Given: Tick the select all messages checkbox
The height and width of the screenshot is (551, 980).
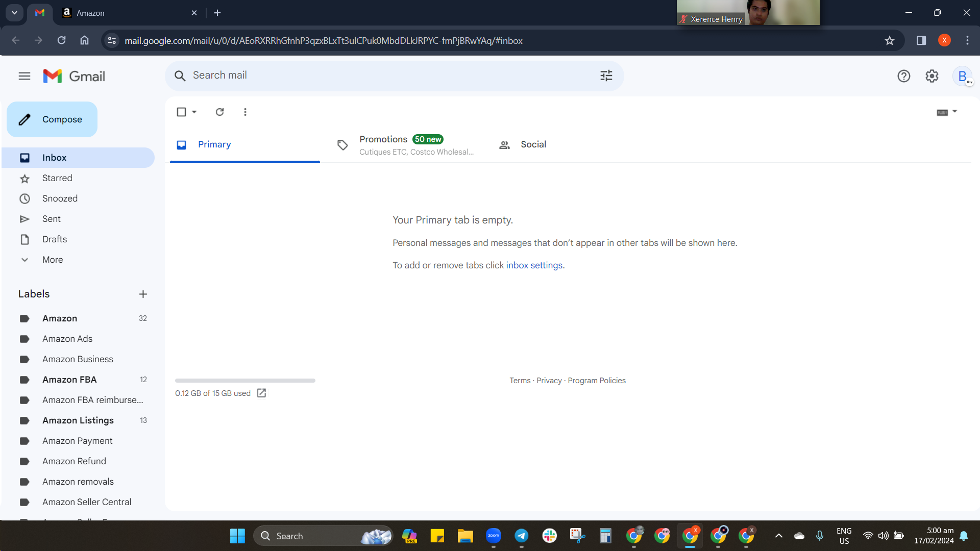Looking at the screenshot, I should [181, 112].
